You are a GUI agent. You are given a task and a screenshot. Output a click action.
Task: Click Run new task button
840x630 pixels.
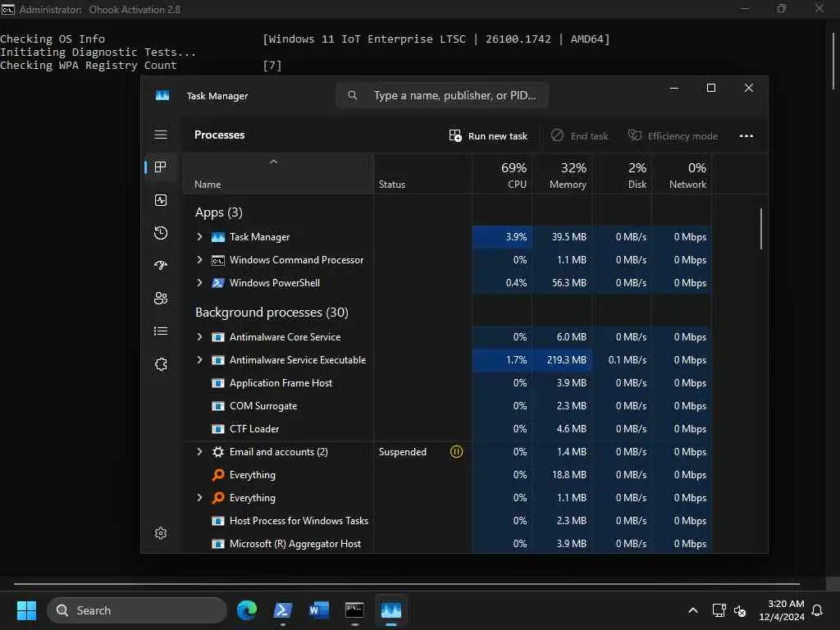point(488,136)
